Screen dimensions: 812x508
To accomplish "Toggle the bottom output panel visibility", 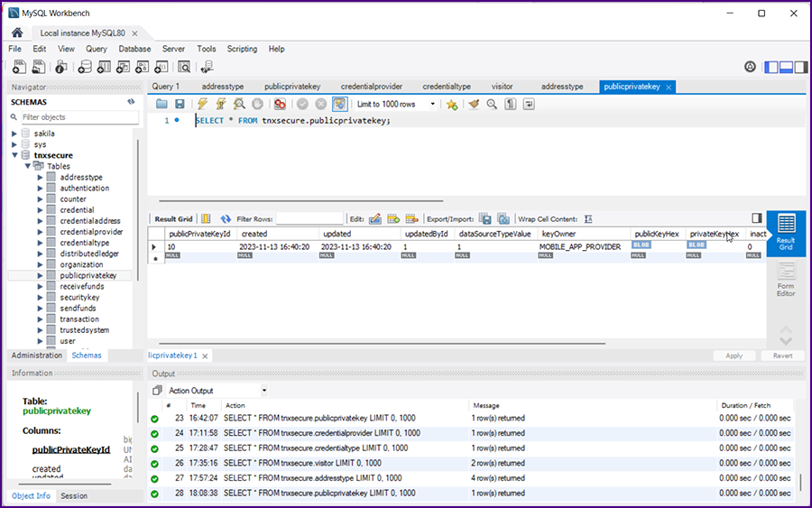I will tap(786, 67).
